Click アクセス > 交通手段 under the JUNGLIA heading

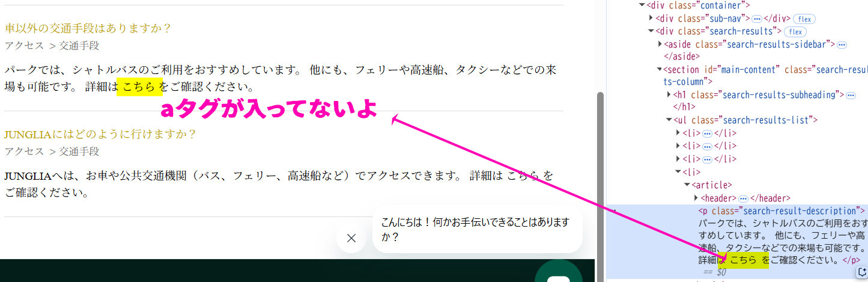tap(52, 152)
